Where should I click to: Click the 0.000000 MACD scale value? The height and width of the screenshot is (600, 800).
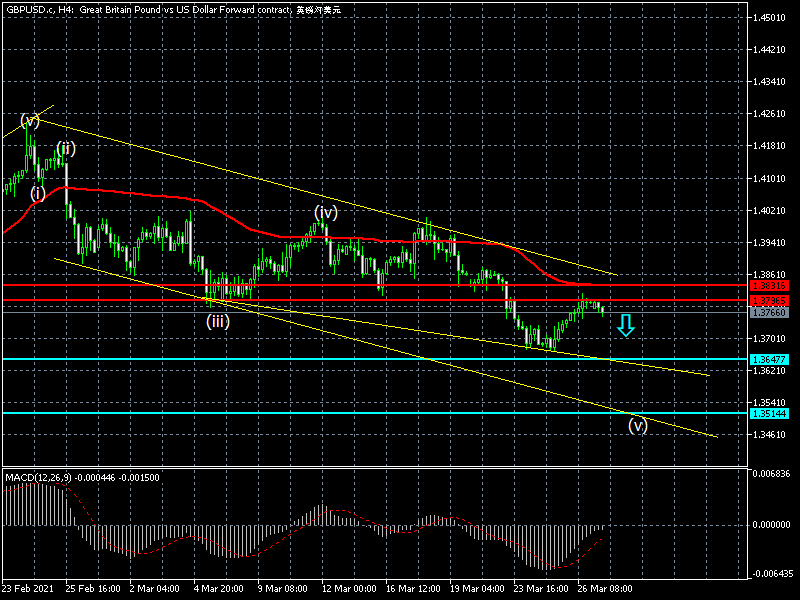[x=771, y=525]
